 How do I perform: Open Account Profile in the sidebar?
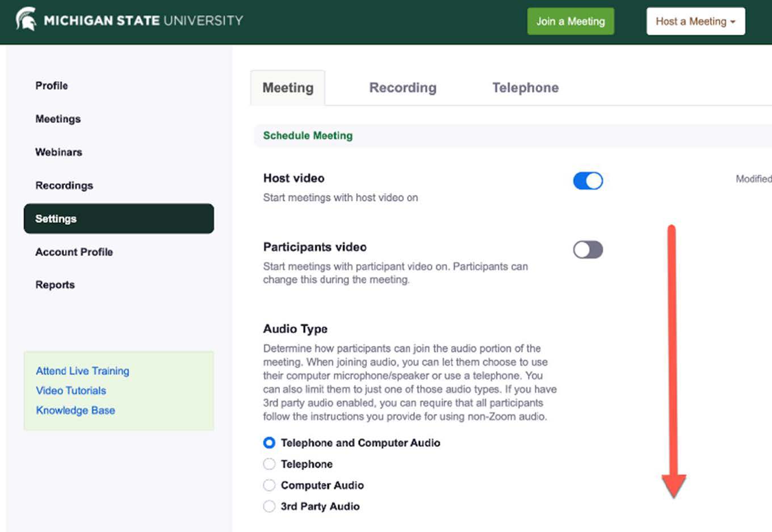coord(74,252)
